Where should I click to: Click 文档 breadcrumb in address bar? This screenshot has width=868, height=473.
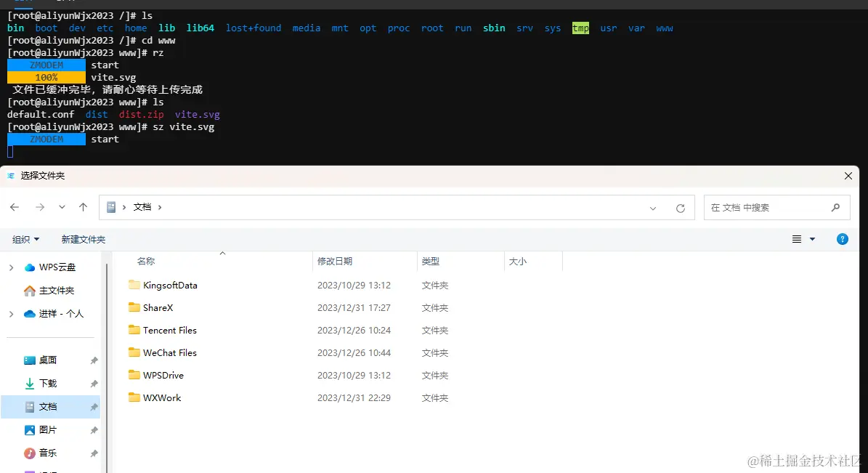142,207
